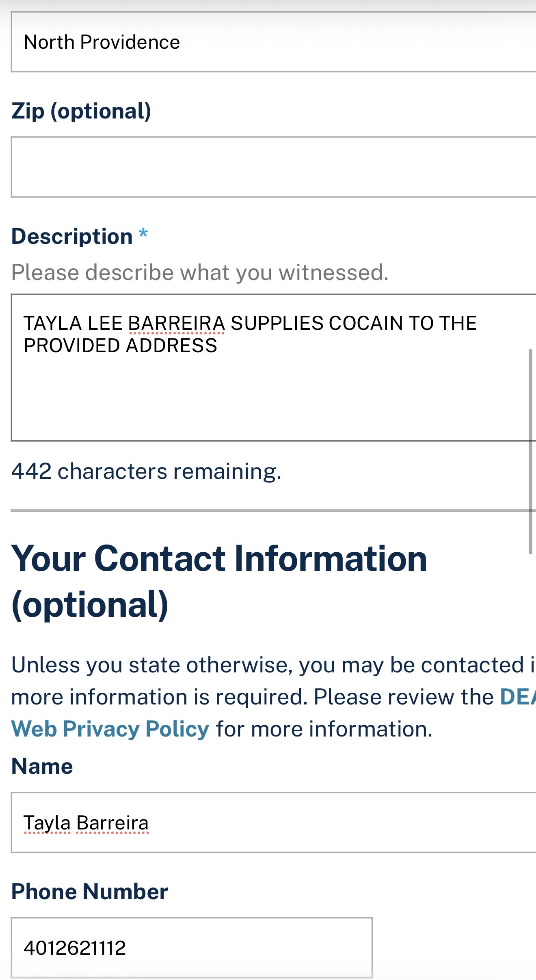
Task: Click the "Please describe what you witnessed" hint
Action: click(x=200, y=272)
